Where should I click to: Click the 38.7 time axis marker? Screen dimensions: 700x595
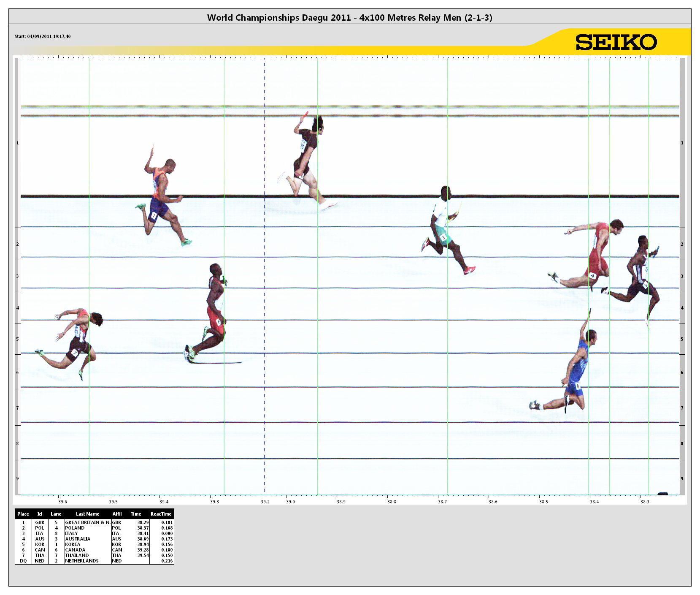point(442,502)
